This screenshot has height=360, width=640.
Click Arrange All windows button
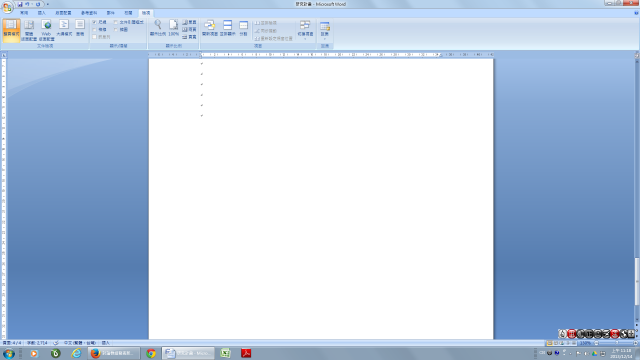(227, 29)
